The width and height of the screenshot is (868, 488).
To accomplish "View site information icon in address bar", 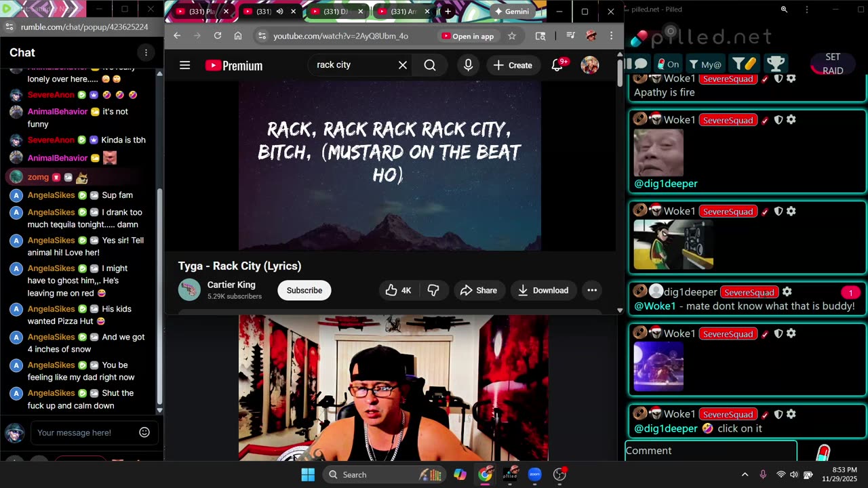I will (262, 36).
